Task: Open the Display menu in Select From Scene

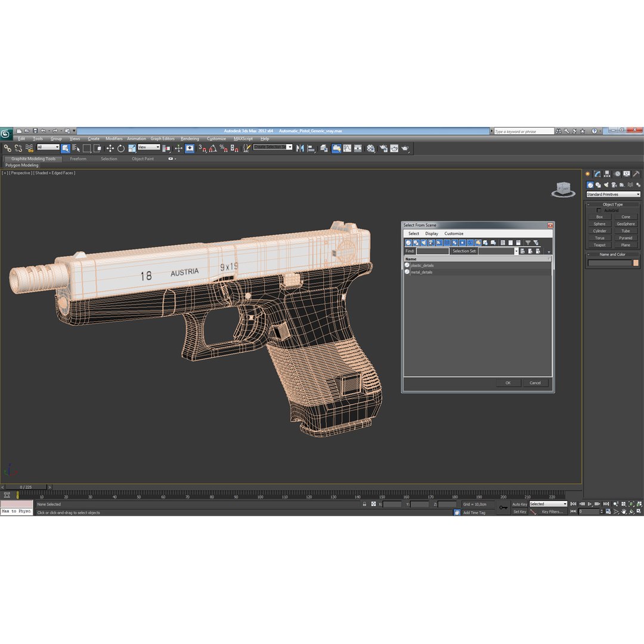Action: click(x=431, y=234)
